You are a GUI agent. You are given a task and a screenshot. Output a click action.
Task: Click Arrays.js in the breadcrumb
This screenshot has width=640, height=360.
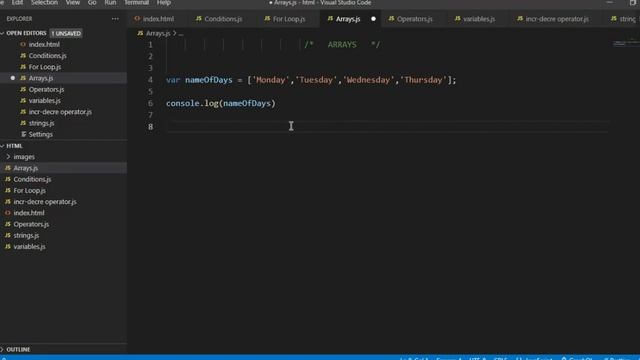pyautogui.click(x=158, y=33)
